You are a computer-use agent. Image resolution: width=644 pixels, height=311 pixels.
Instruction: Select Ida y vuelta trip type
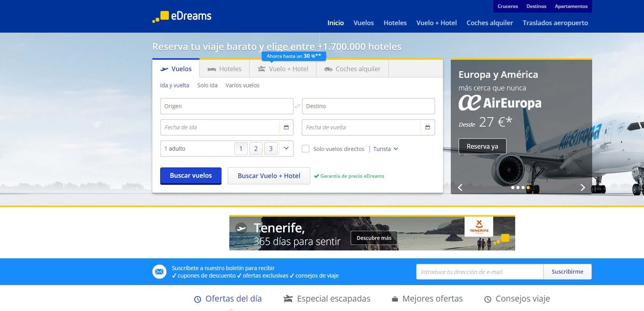point(174,85)
